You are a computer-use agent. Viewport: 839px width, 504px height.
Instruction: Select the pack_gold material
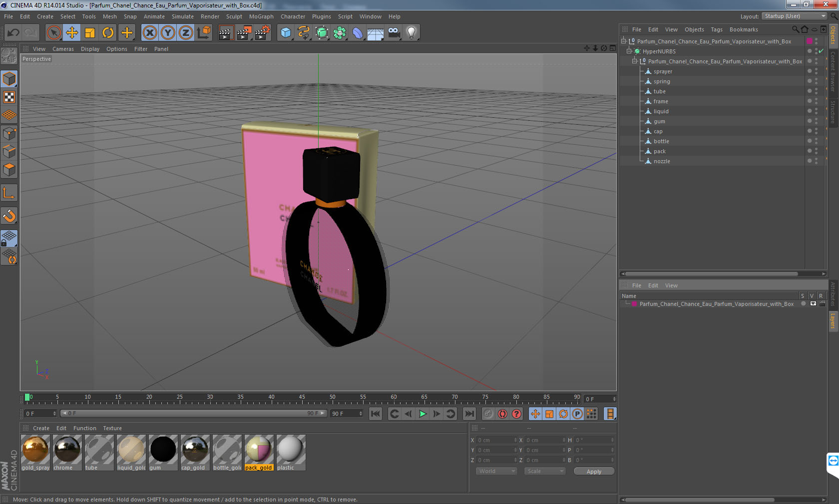pyautogui.click(x=259, y=452)
